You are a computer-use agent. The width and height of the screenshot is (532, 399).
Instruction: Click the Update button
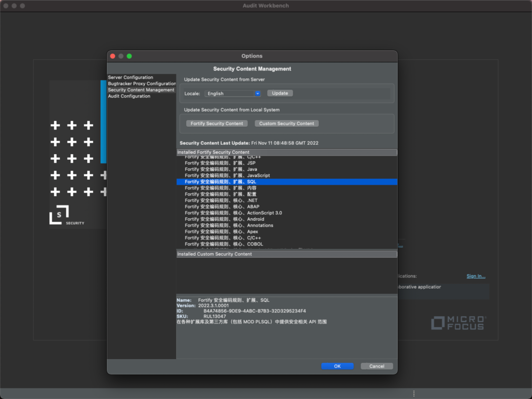pos(280,93)
